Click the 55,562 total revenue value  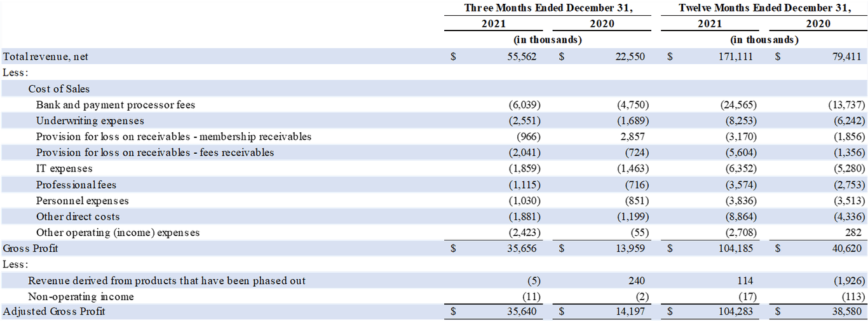click(522, 57)
